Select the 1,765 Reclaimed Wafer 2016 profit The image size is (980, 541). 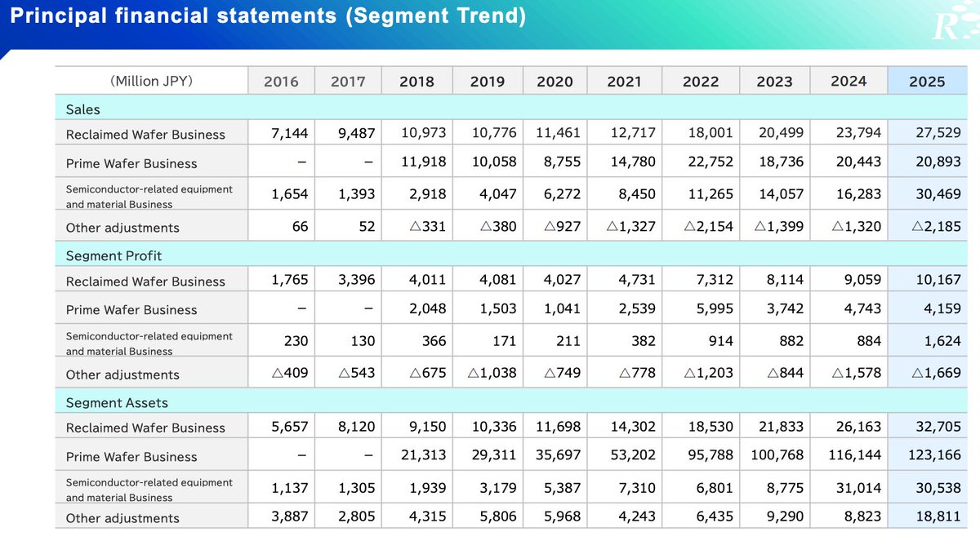290,280
